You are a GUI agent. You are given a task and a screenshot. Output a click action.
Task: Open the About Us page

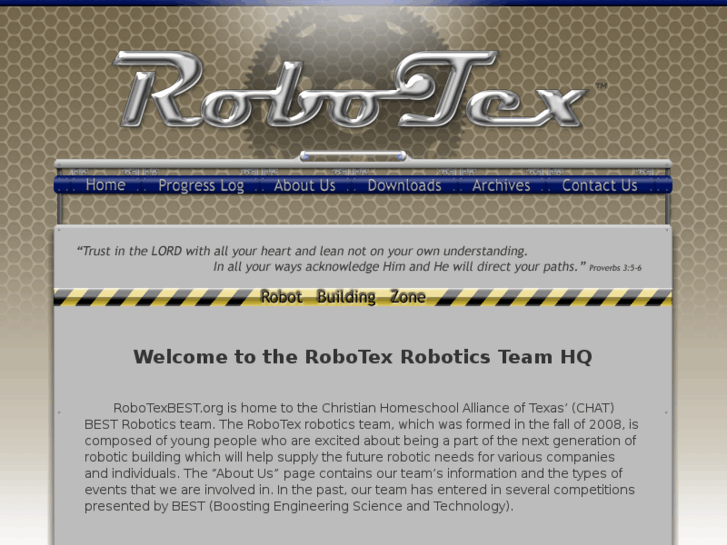point(304,185)
